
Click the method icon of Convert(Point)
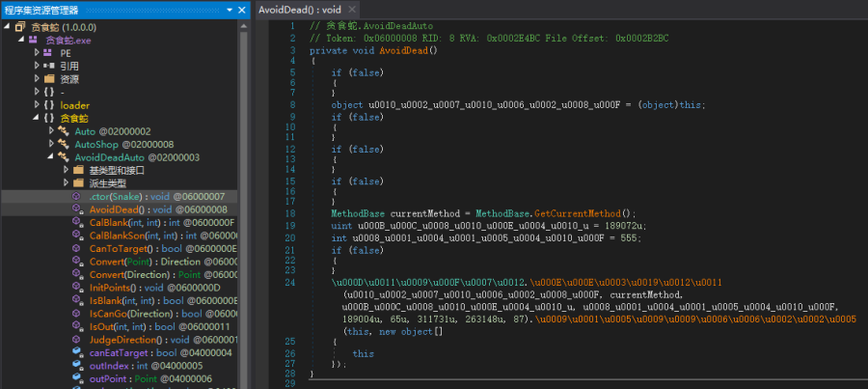point(77,262)
